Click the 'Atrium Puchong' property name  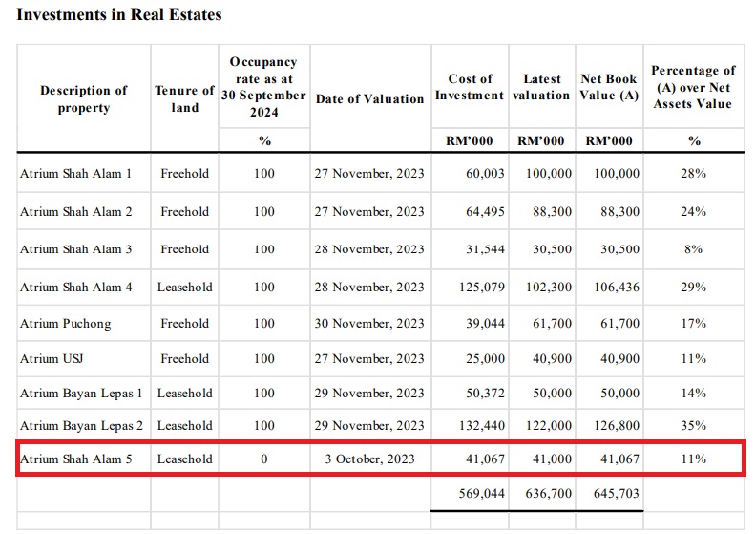[x=66, y=324]
